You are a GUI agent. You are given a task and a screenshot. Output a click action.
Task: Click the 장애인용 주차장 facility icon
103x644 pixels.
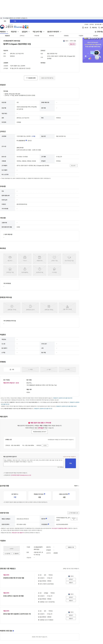point(12,308)
